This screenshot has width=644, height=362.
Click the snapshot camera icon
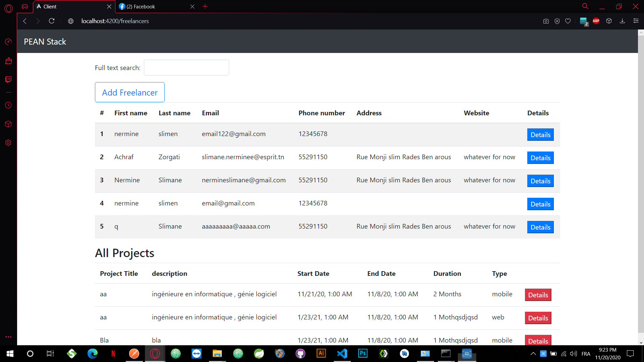546,21
